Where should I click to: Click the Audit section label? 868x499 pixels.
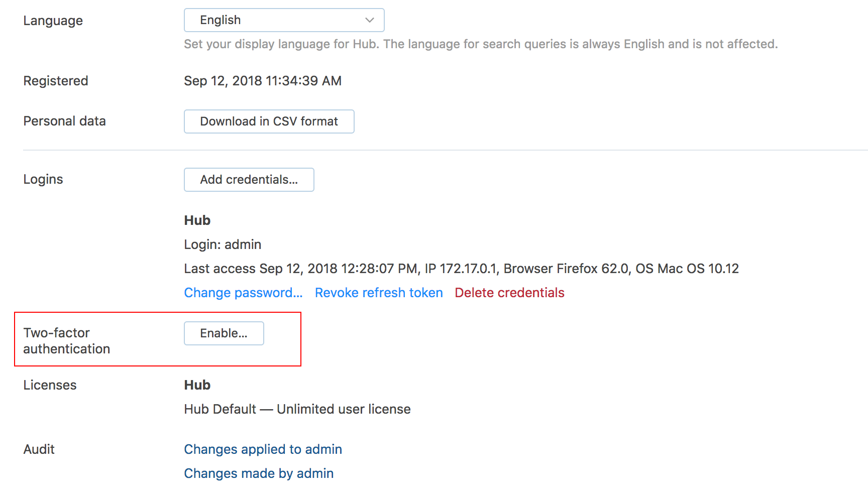point(39,449)
